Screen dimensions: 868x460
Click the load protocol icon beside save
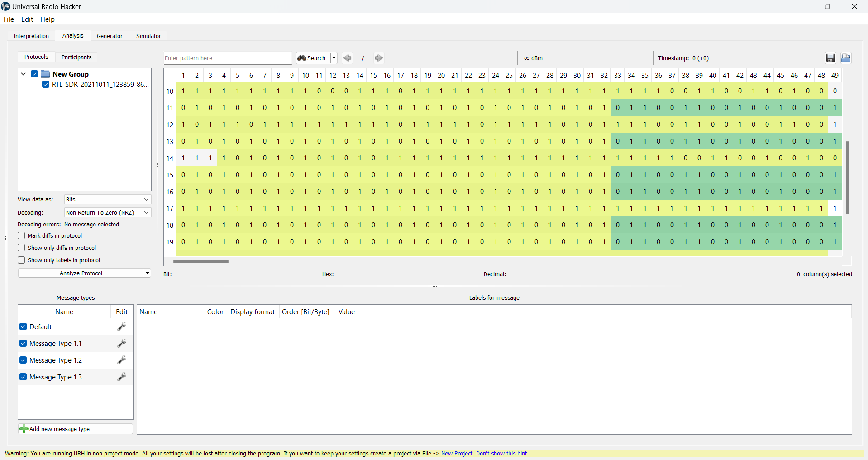click(845, 58)
